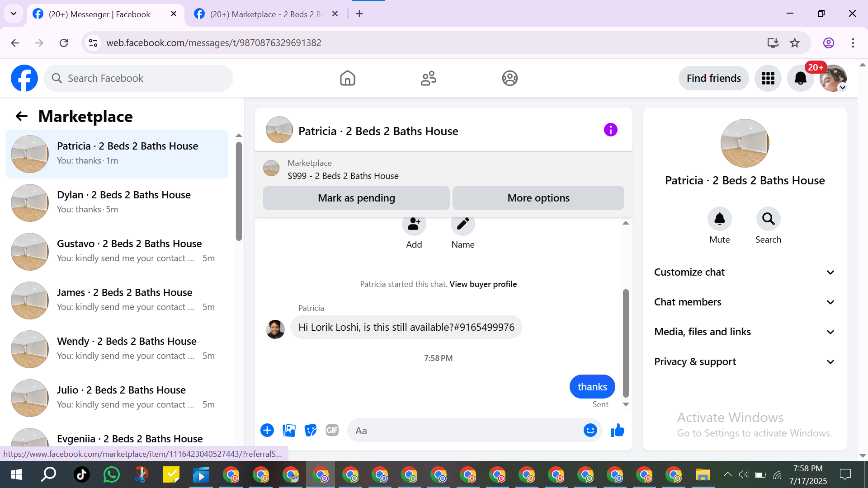Mute this Patricia conversation
This screenshot has width=868, height=488.
[x=719, y=219]
